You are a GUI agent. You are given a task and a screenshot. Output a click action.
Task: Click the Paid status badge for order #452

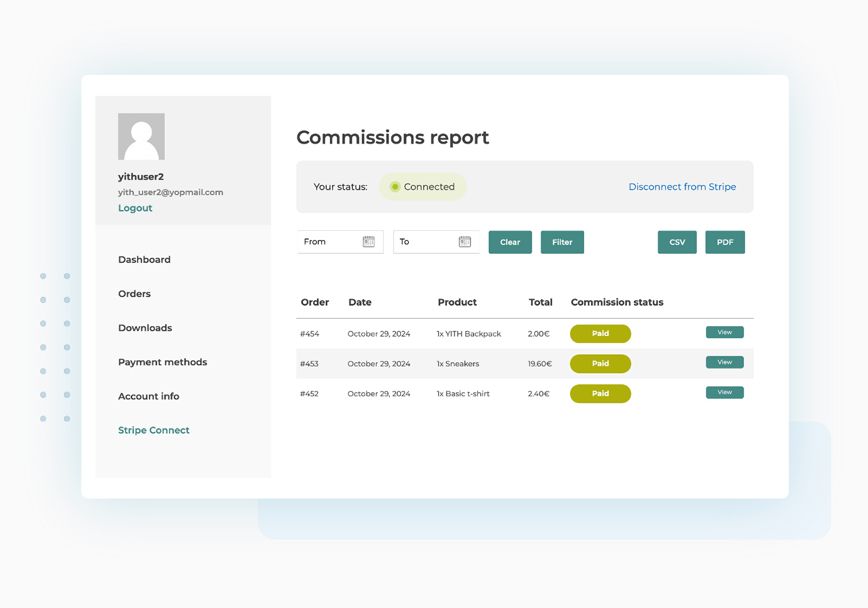[x=600, y=393]
